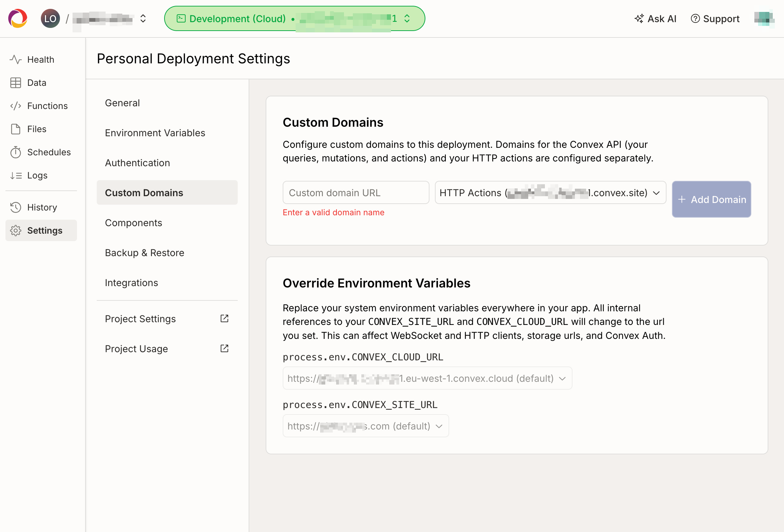Open the Logs page
Screen dimensions: 784x532
(37, 175)
